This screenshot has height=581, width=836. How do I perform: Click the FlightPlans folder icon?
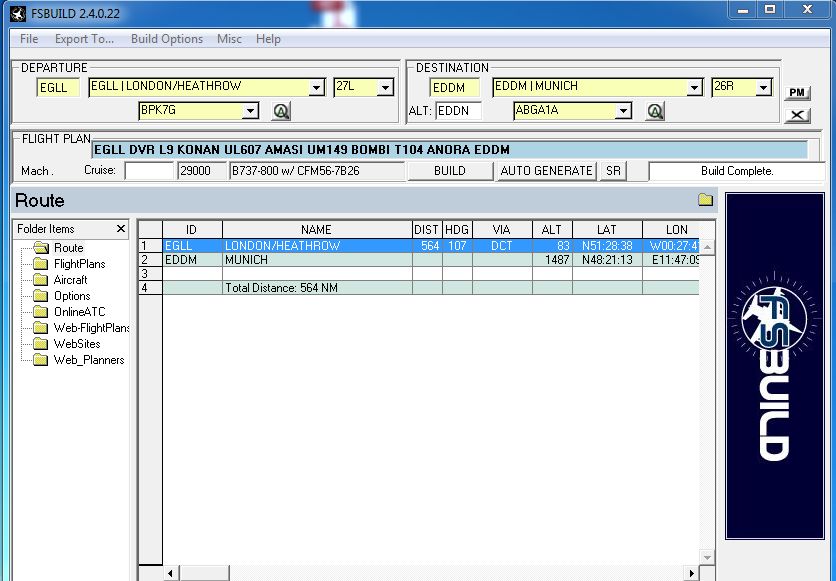41,264
